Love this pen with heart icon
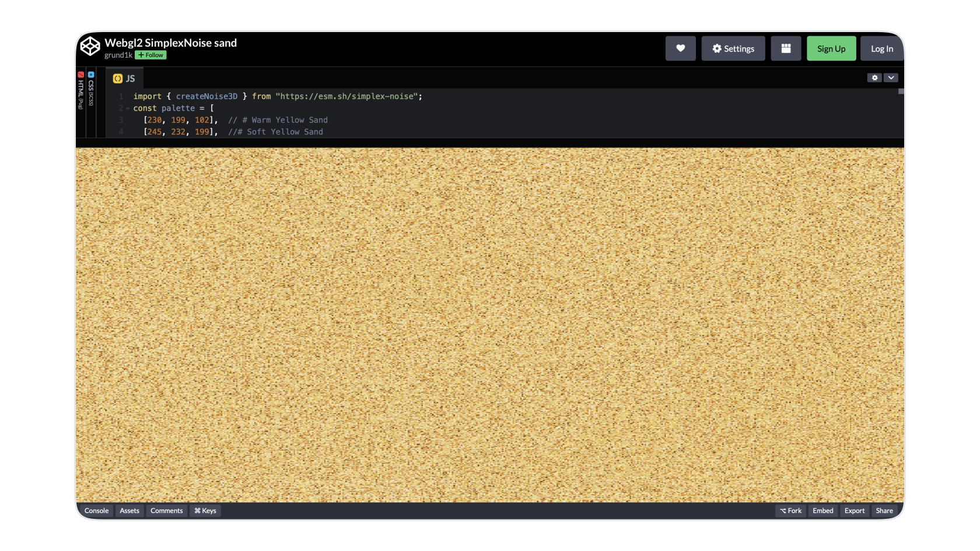980x551 pixels. tap(680, 48)
